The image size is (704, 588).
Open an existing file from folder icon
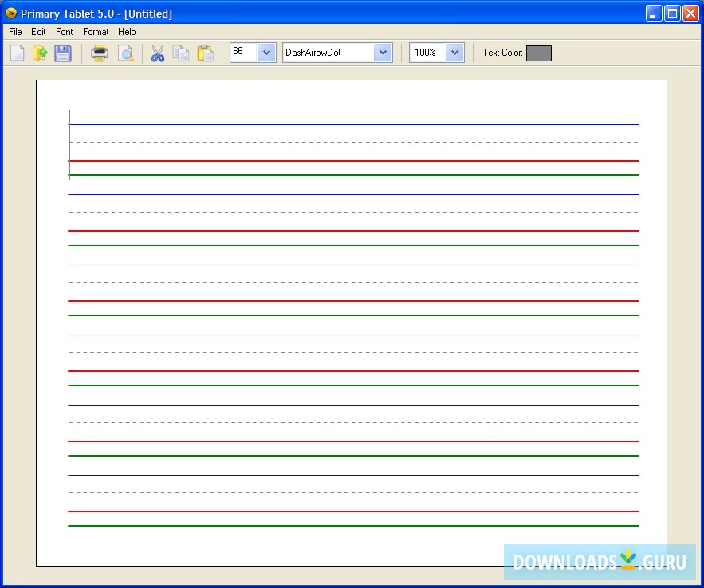coord(40,53)
